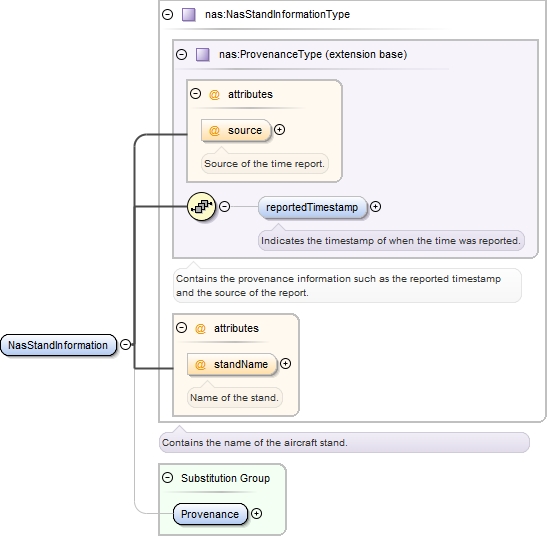
Task: Collapse the attributes group containing standName
Action: point(181,327)
